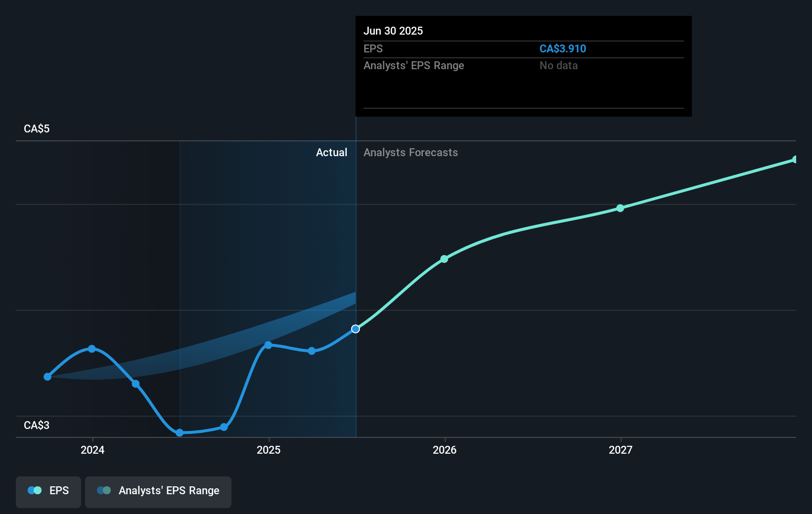Image resolution: width=812 pixels, height=514 pixels.
Task: Switch to the Analysts Forecasts section
Action: coord(410,153)
